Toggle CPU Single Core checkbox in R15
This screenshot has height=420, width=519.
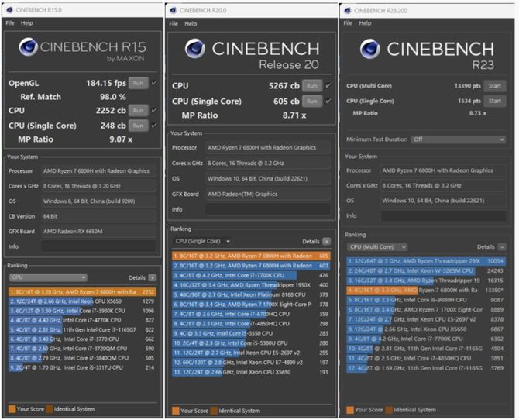click(154, 126)
